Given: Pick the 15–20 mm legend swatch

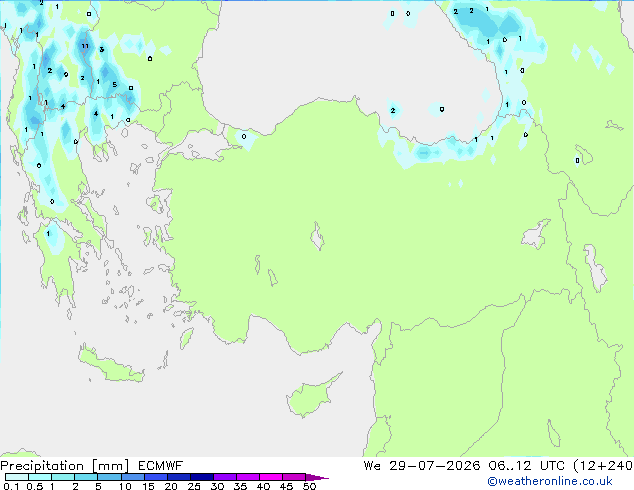Looking at the screenshot, I should tap(155, 477).
